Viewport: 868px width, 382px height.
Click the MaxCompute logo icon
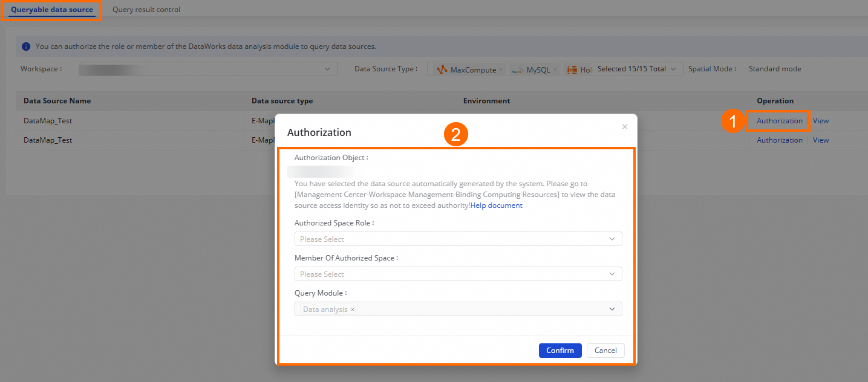pyautogui.click(x=442, y=70)
